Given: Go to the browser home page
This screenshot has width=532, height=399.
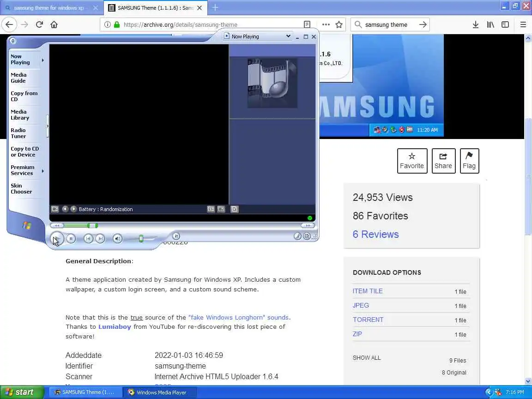Looking at the screenshot, I should (54, 24).
